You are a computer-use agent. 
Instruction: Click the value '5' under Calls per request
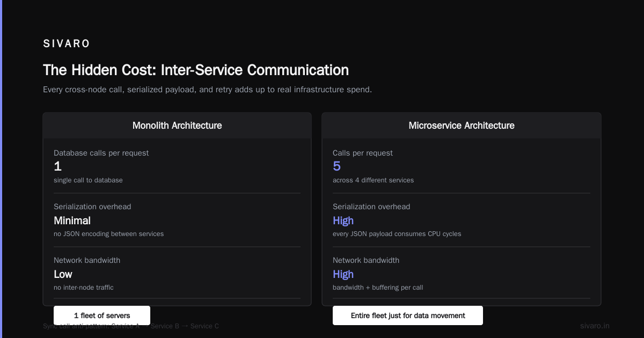tap(336, 166)
